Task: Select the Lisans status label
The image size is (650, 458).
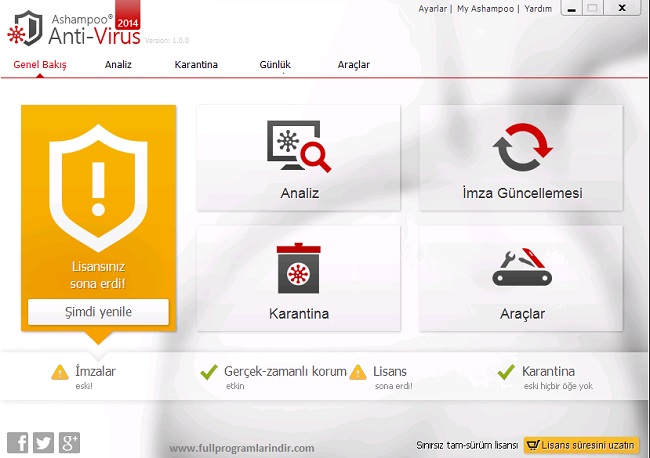Action: click(x=390, y=371)
